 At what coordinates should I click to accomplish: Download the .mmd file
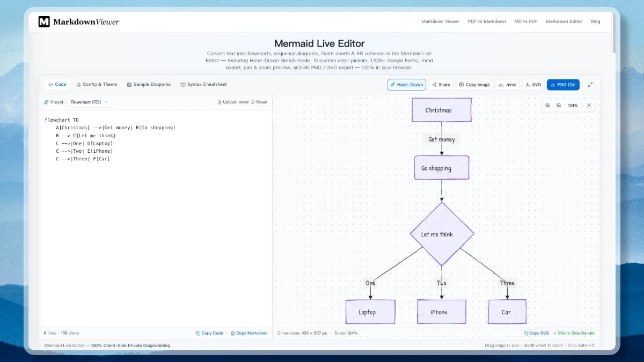coord(508,85)
